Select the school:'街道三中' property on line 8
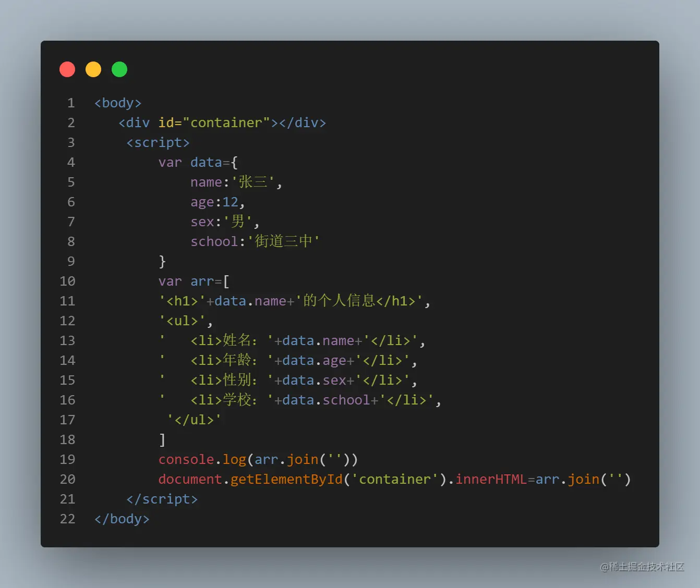 (x=254, y=241)
